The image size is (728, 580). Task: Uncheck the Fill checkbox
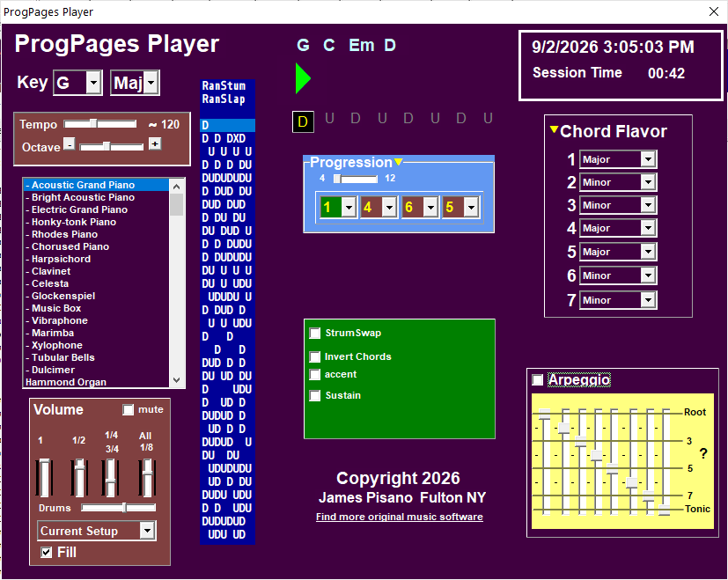coord(47,552)
